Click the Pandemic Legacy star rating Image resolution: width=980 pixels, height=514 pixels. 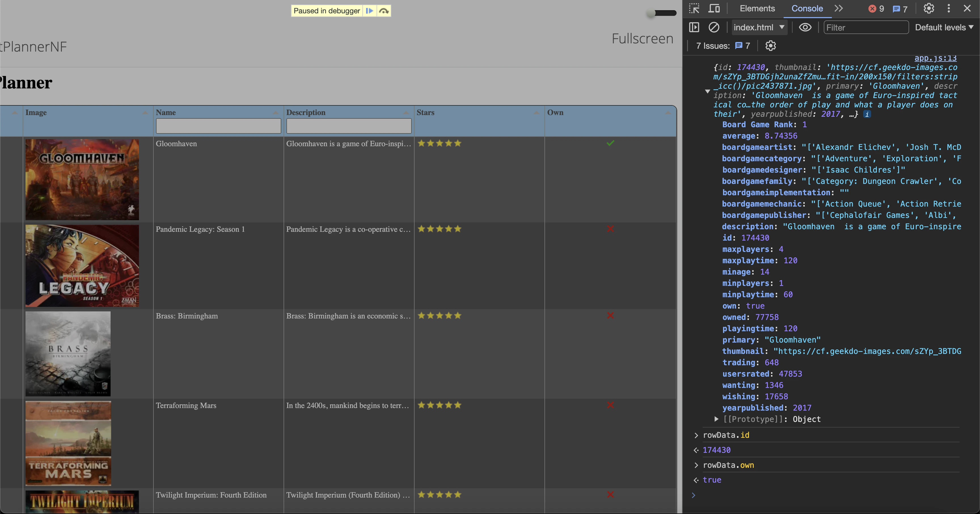coord(440,229)
